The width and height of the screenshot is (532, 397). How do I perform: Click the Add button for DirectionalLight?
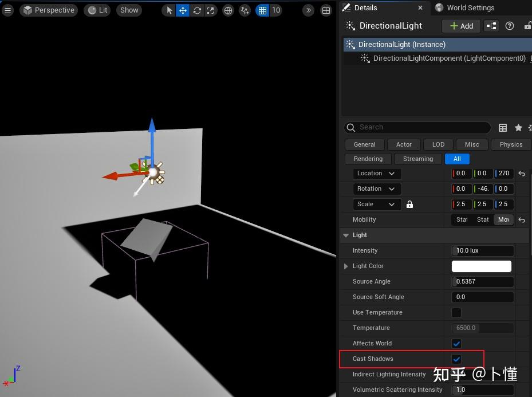point(460,26)
